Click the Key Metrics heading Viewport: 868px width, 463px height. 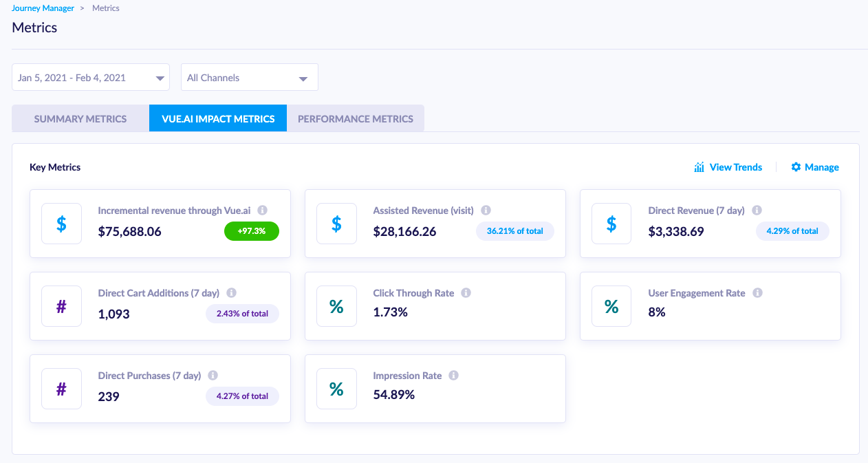point(55,167)
